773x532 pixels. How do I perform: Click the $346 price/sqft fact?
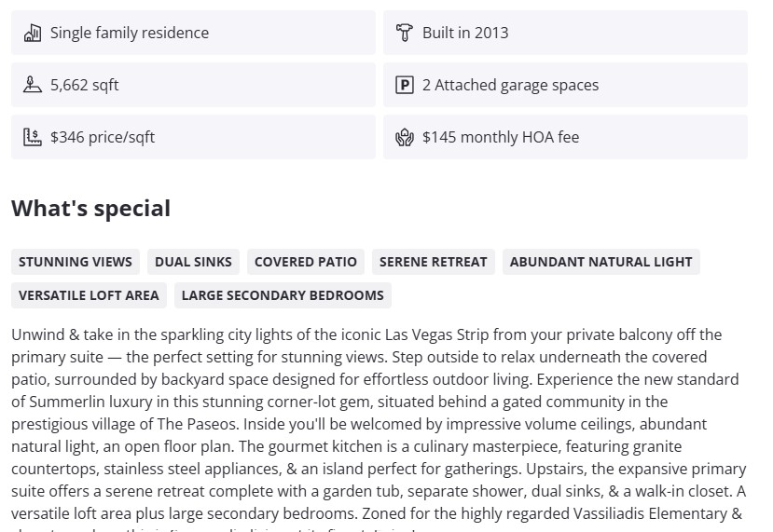103,137
